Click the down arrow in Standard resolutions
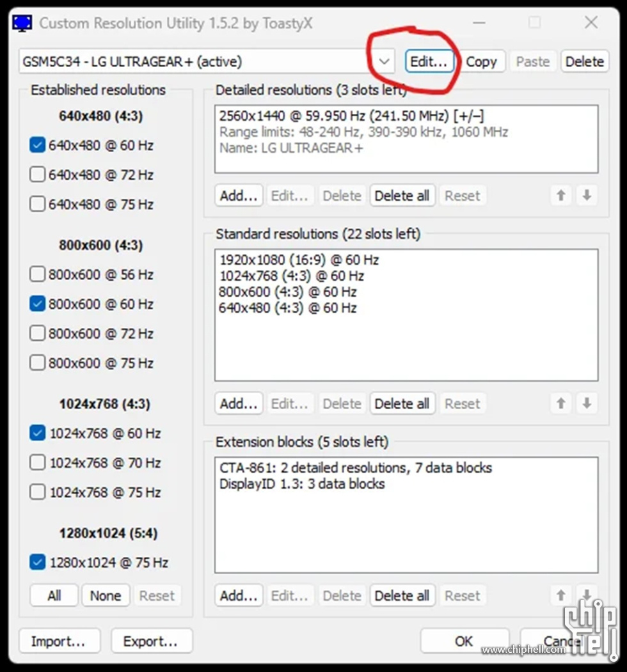The image size is (627, 672). tap(587, 403)
